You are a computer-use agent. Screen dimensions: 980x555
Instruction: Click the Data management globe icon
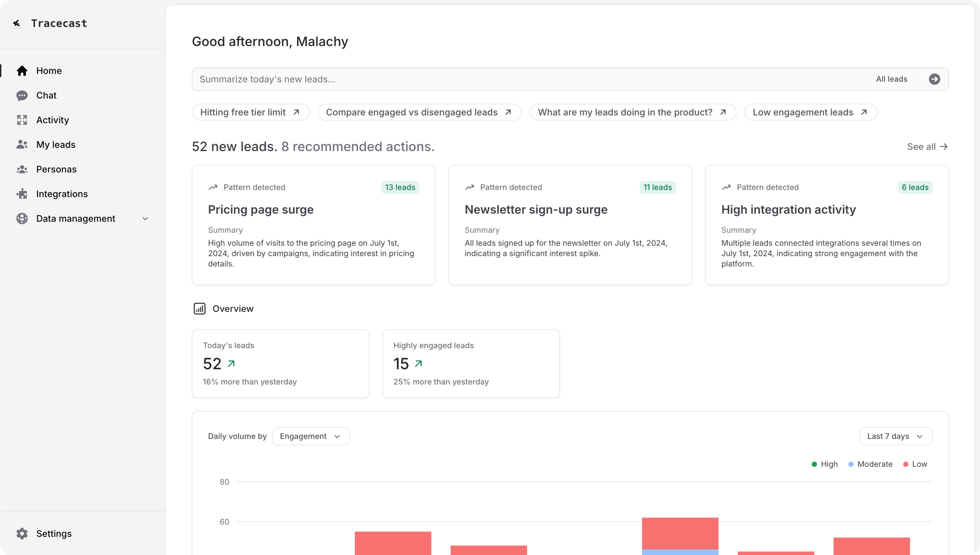tap(22, 219)
